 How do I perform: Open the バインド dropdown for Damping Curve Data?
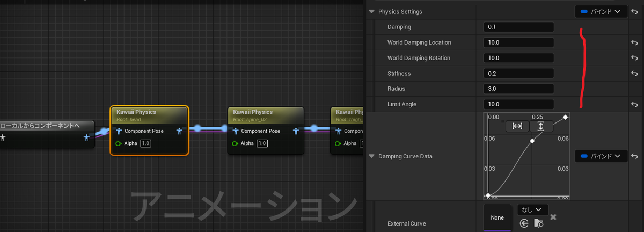point(601,156)
